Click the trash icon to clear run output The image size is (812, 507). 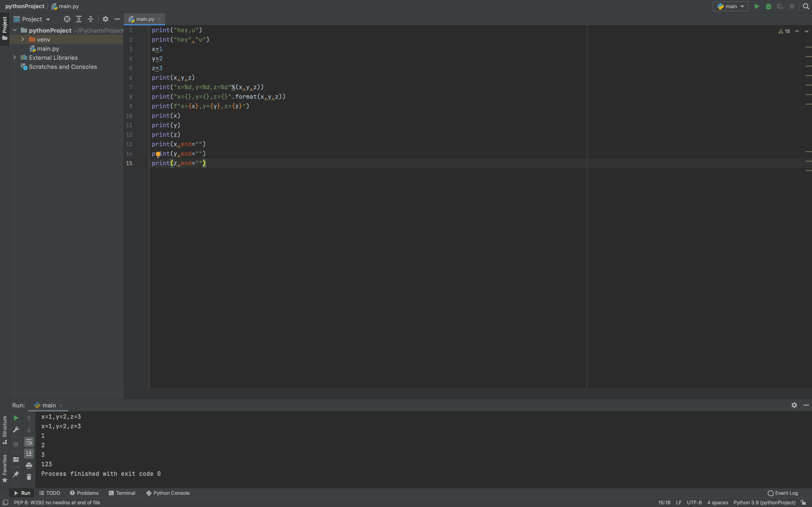(x=29, y=477)
